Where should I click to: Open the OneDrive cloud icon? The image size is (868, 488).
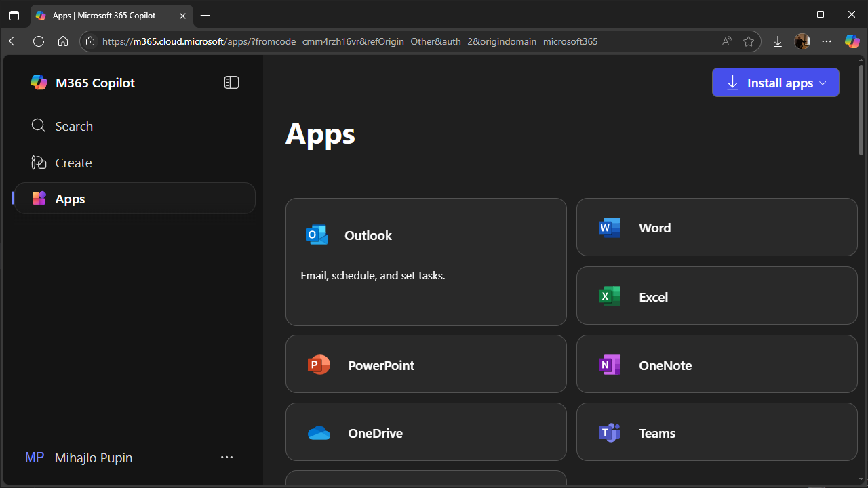click(319, 433)
